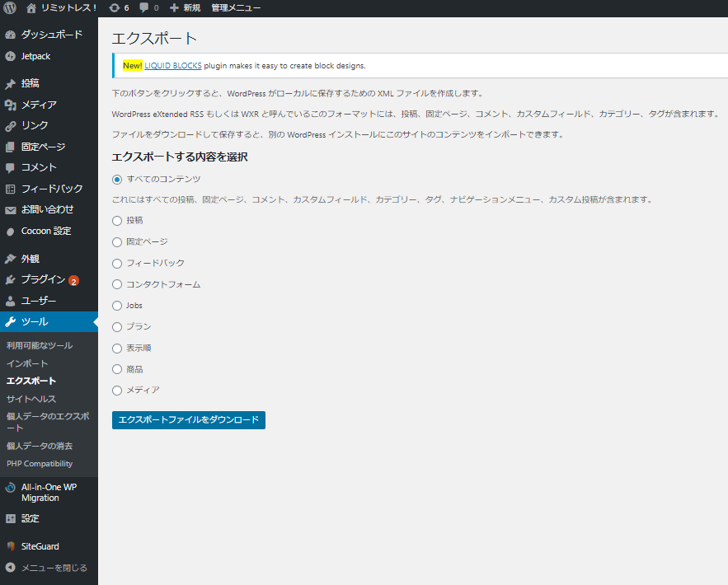Click the plugin update badge showing 2
Viewport: 728px width, 585px height.
point(73,281)
